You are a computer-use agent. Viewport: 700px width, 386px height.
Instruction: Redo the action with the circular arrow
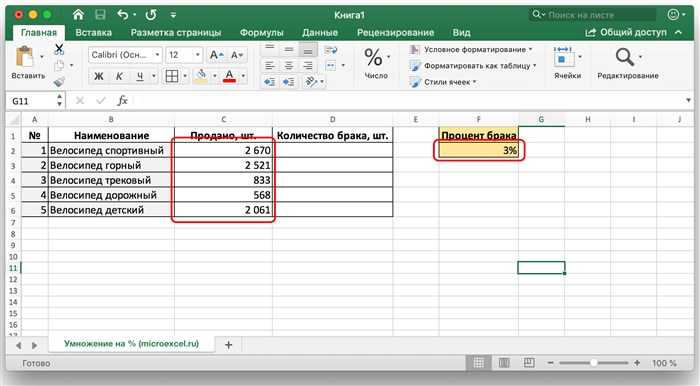point(151,15)
